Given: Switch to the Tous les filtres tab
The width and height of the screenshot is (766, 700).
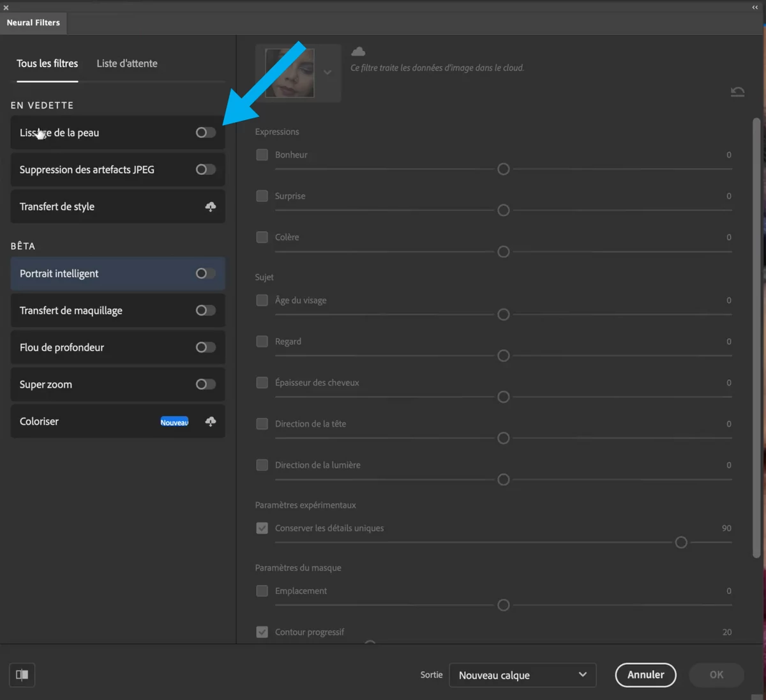Looking at the screenshot, I should coord(47,63).
